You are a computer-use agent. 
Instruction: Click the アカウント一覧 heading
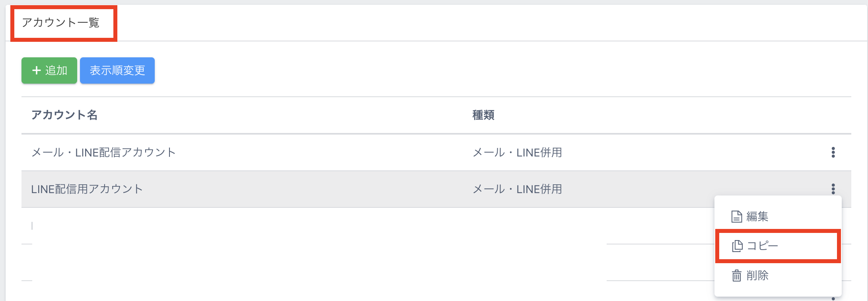(x=60, y=23)
